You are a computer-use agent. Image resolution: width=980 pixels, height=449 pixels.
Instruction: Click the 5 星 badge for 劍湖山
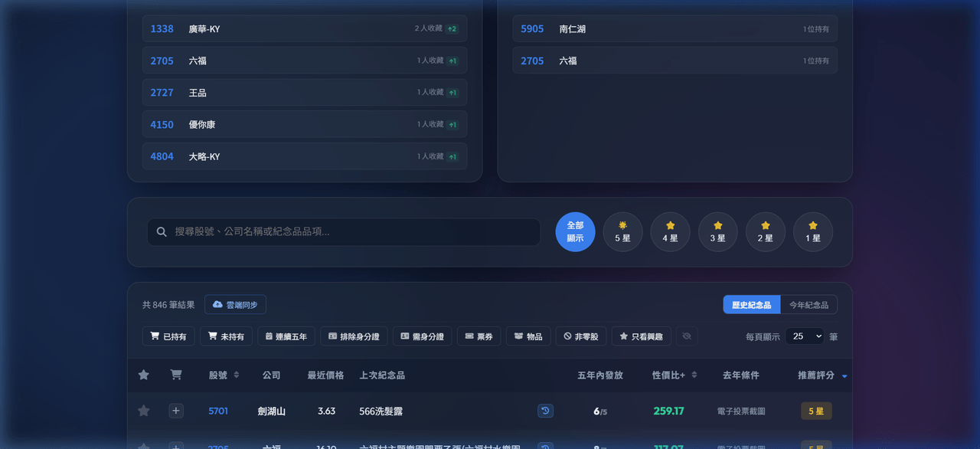point(816,411)
